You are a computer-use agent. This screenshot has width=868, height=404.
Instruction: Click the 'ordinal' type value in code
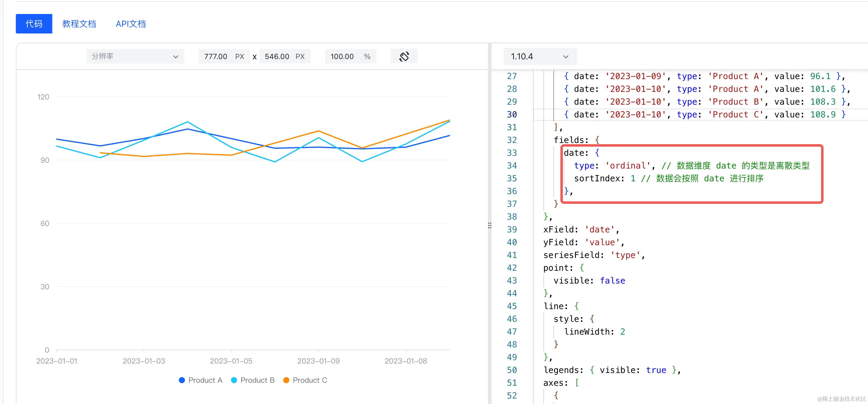click(627, 165)
